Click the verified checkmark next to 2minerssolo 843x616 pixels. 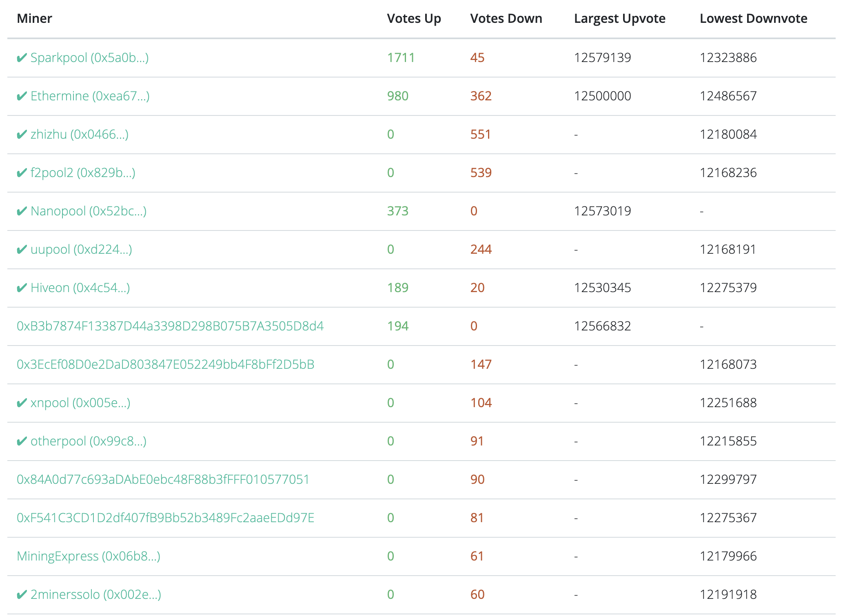click(x=22, y=595)
